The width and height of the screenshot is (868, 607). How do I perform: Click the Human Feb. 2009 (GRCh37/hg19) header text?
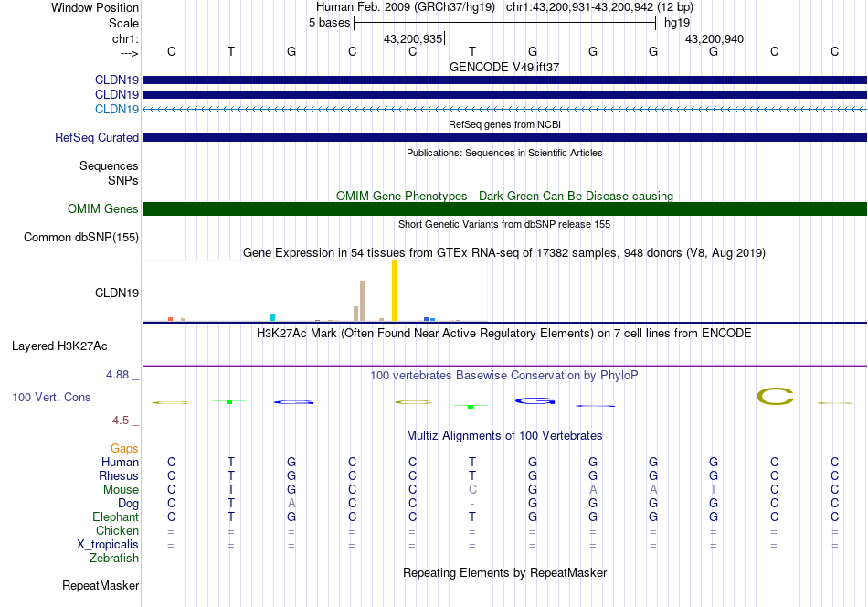[x=405, y=7]
